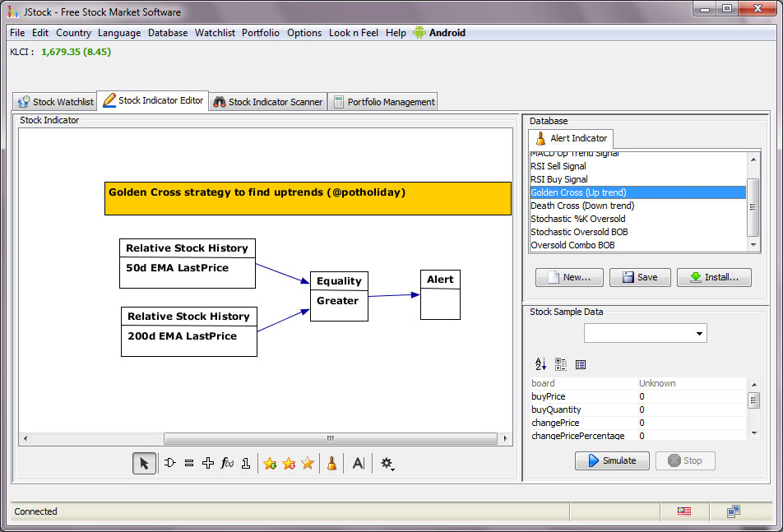Open the Watchlist menu
This screenshot has width=783, height=532.
tap(215, 33)
